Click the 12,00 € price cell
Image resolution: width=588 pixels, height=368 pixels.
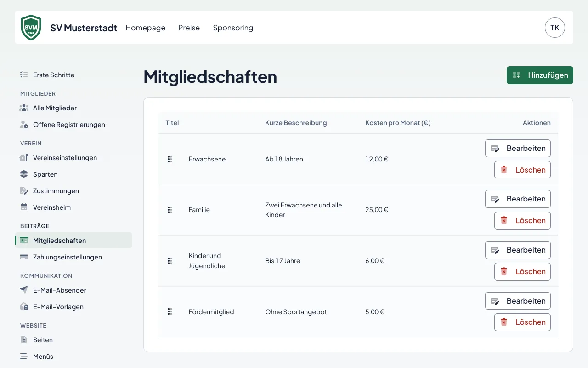click(x=377, y=159)
